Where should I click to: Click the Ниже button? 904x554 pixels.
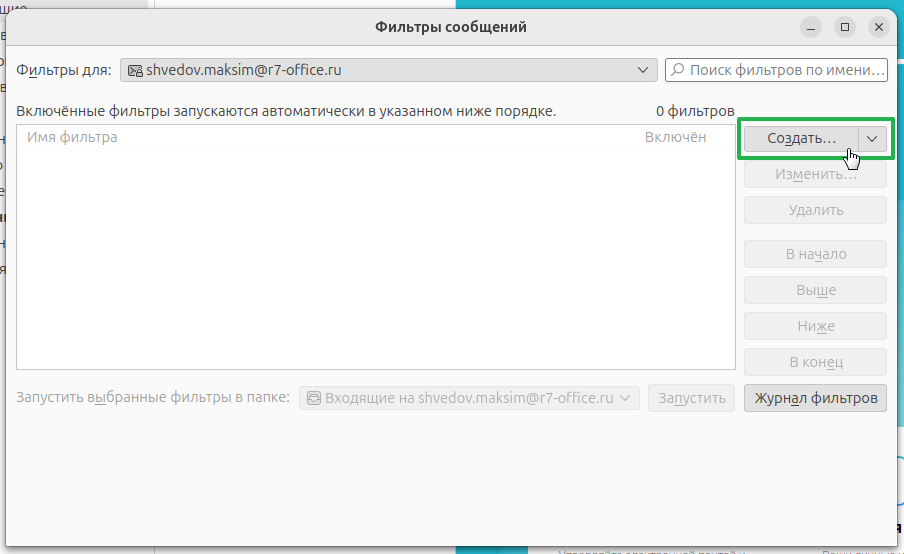[x=815, y=326]
